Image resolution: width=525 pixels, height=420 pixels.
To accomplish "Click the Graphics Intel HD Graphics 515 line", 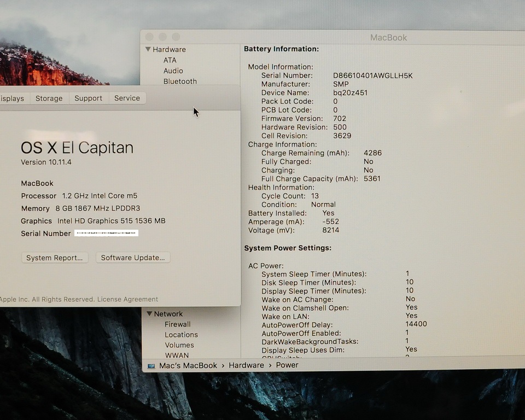I will click(93, 221).
